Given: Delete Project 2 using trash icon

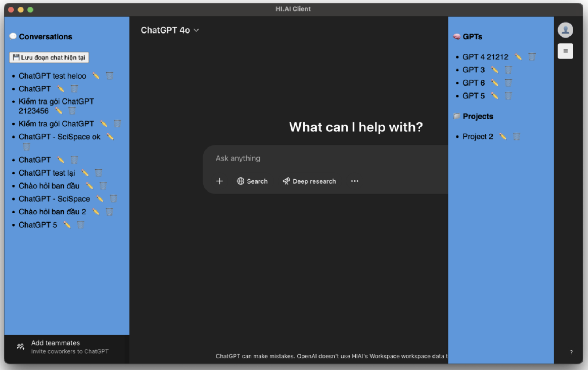Looking at the screenshot, I should [x=516, y=137].
